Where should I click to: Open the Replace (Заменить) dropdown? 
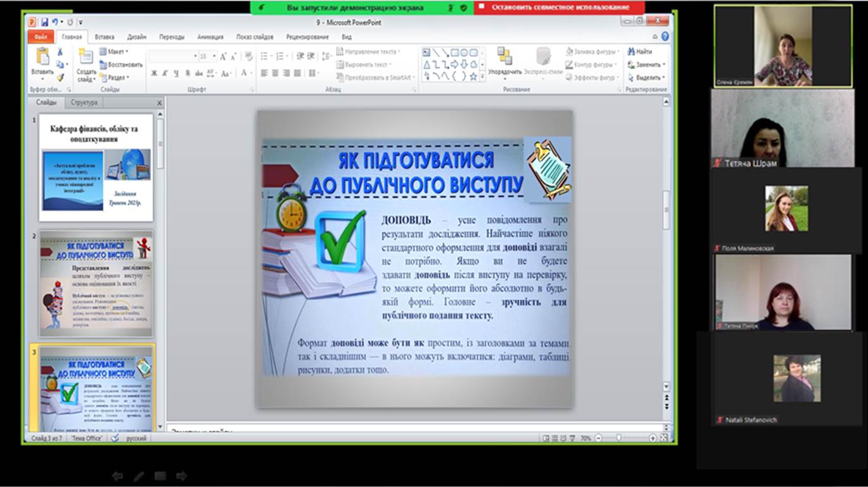(646, 65)
